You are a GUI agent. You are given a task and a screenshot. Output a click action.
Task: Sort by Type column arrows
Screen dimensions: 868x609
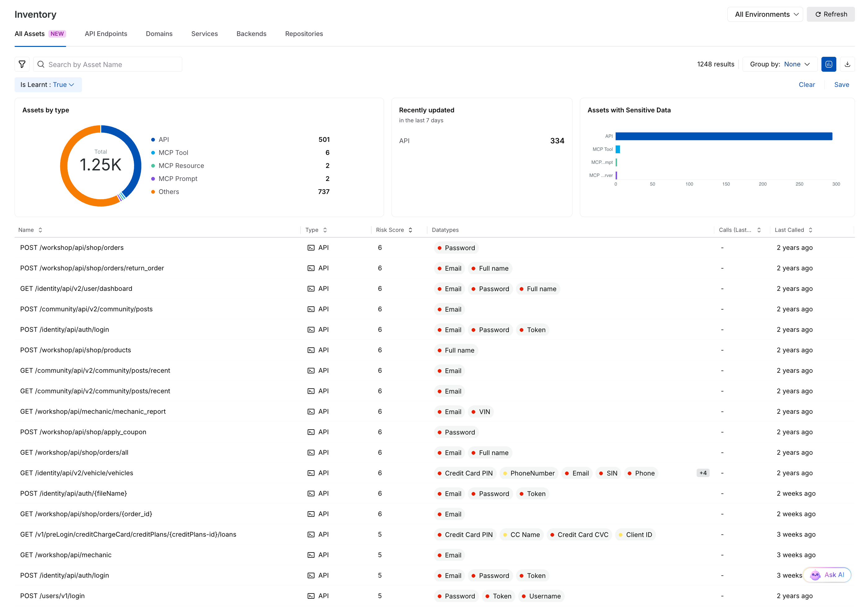tap(325, 230)
